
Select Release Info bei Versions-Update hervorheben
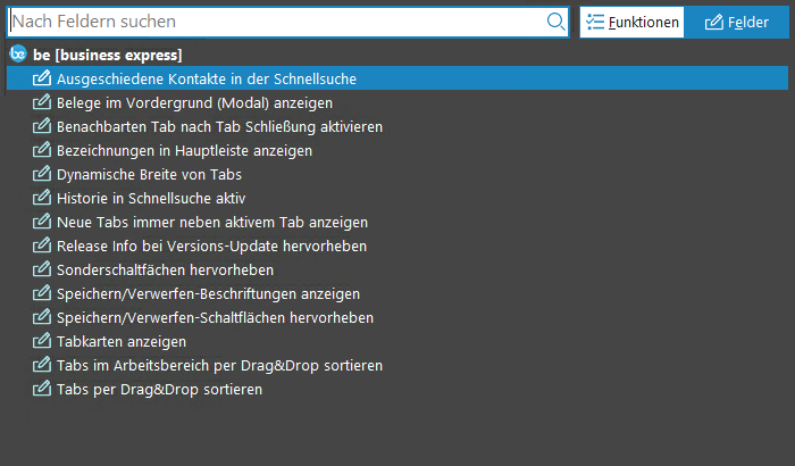coord(211,246)
